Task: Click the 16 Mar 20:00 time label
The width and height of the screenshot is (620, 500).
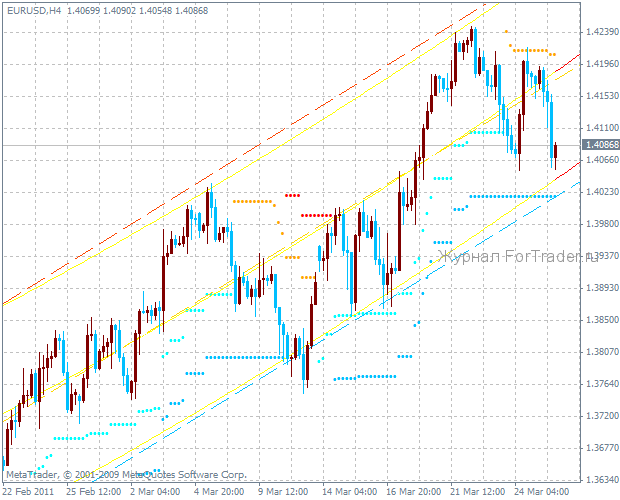Action: (x=414, y=492)
